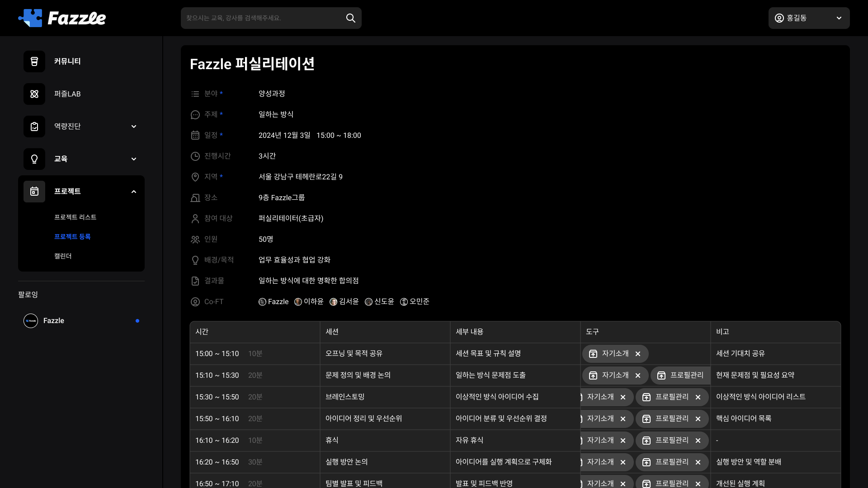Click the 교육 lightbulb icon

(x=34, y=159)
